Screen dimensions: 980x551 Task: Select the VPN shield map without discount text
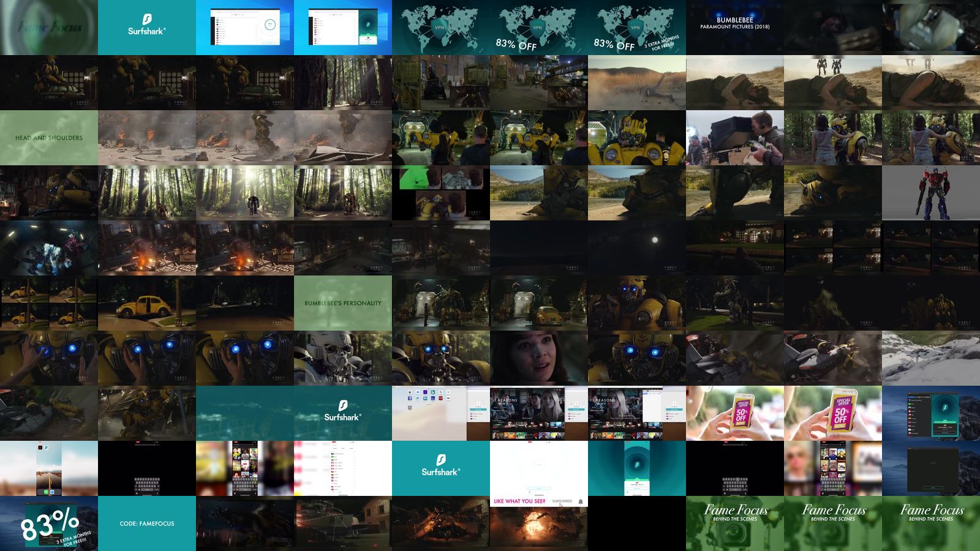click(x=440, y=28)
